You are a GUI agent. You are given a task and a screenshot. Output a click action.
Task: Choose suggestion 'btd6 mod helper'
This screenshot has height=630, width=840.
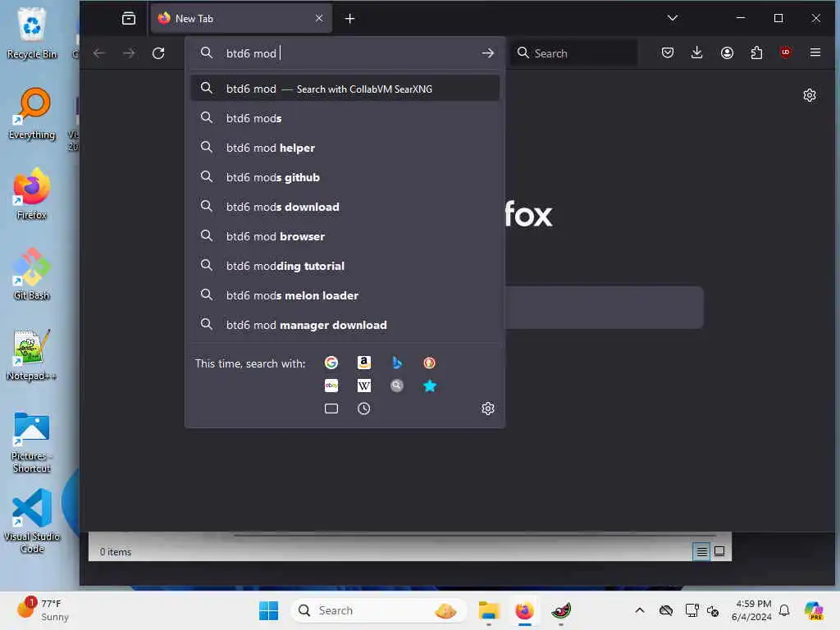(345, 148)
